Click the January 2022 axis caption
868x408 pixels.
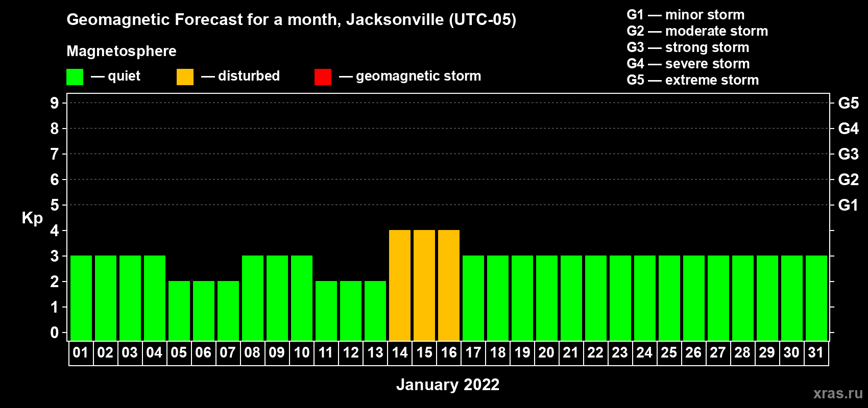[x=448, y=385]
